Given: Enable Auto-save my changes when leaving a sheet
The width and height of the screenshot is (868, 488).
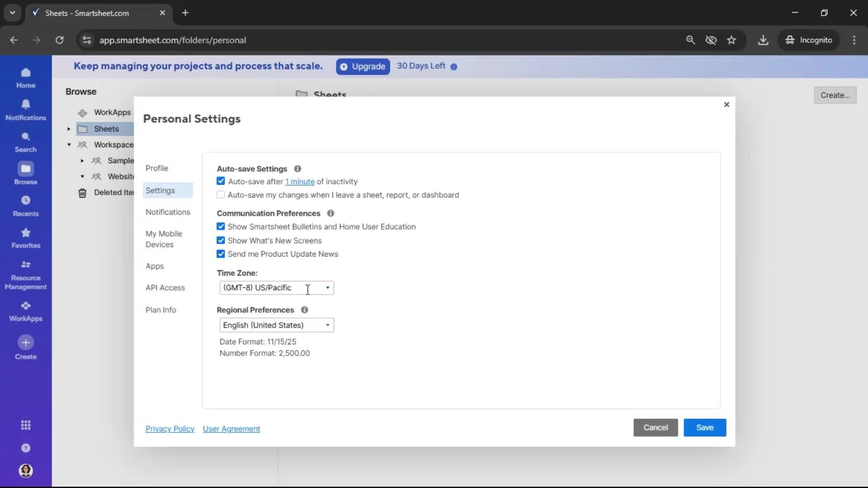Looking at the screenshot, I should point(221,195).
